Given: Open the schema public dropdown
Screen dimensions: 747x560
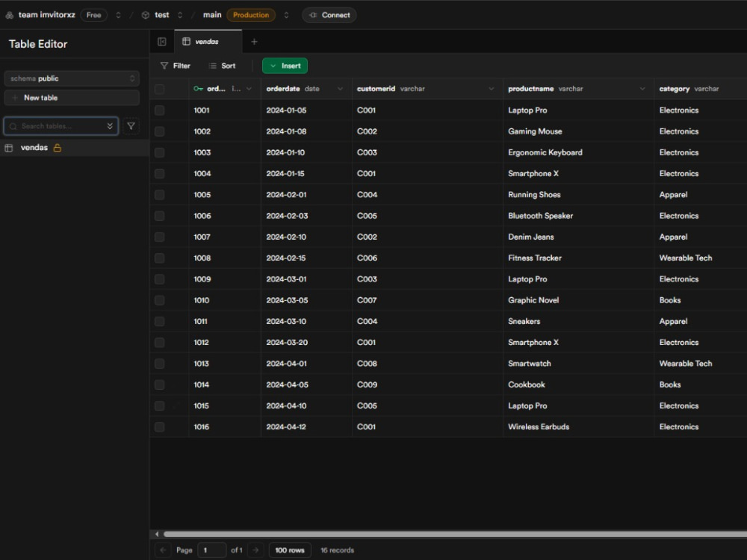Looking at the screenshot, I should [x=72, y=78].
